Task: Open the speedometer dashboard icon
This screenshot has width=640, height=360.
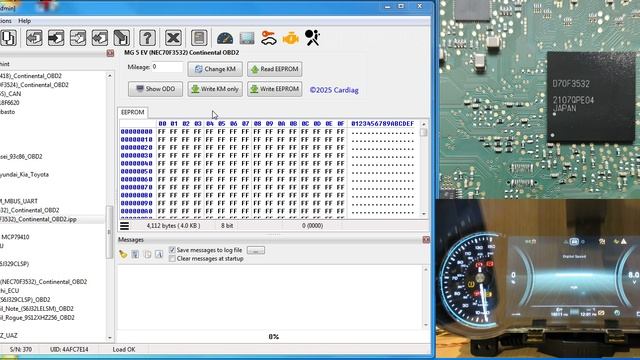Action: click(225, 38)
